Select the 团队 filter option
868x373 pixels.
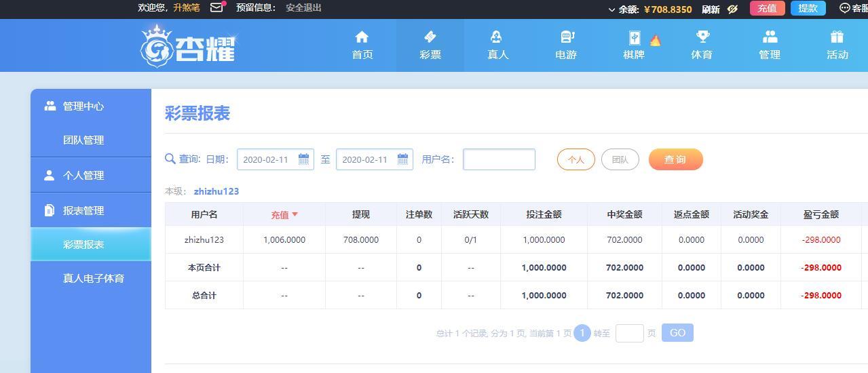click(x=620, y=159)
